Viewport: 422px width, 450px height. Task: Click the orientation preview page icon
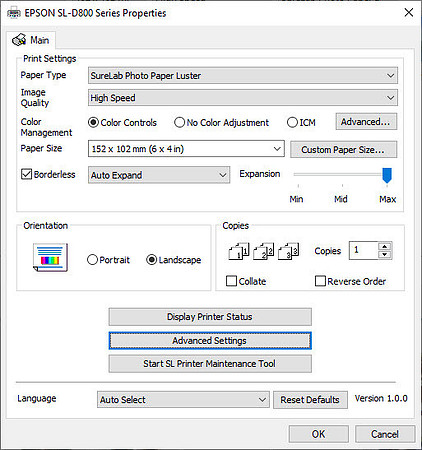(x=50, y=257)
